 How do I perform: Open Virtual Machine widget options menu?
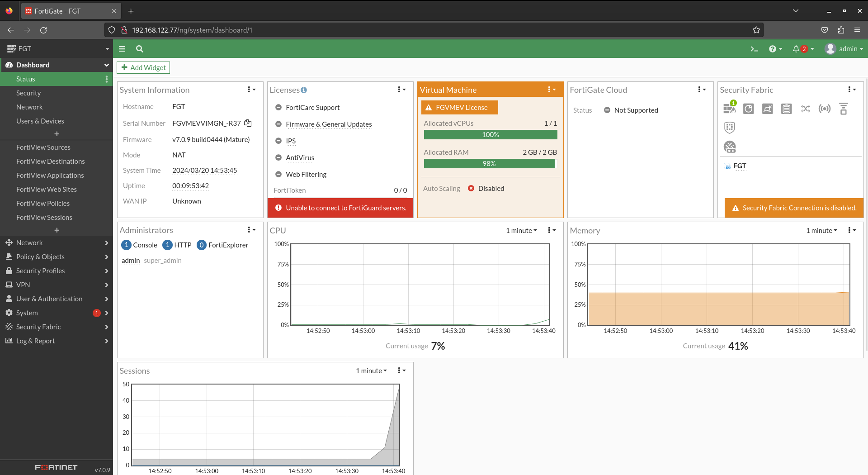pos(552,90)
